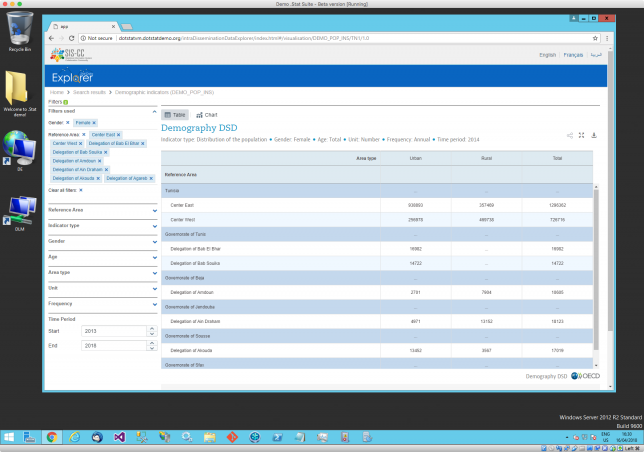
Task: Clear all Gender filters with its x
Action: click(x=68, y=123)
